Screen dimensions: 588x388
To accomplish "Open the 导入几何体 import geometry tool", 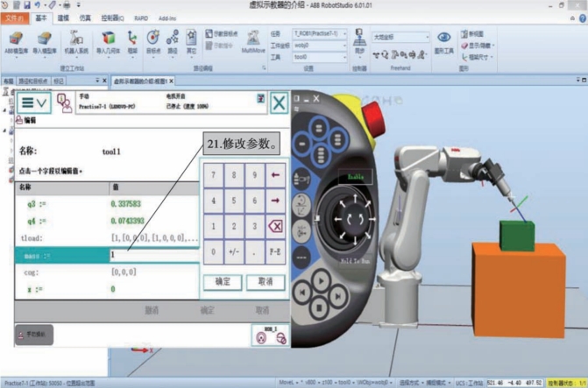I will 108,43.
